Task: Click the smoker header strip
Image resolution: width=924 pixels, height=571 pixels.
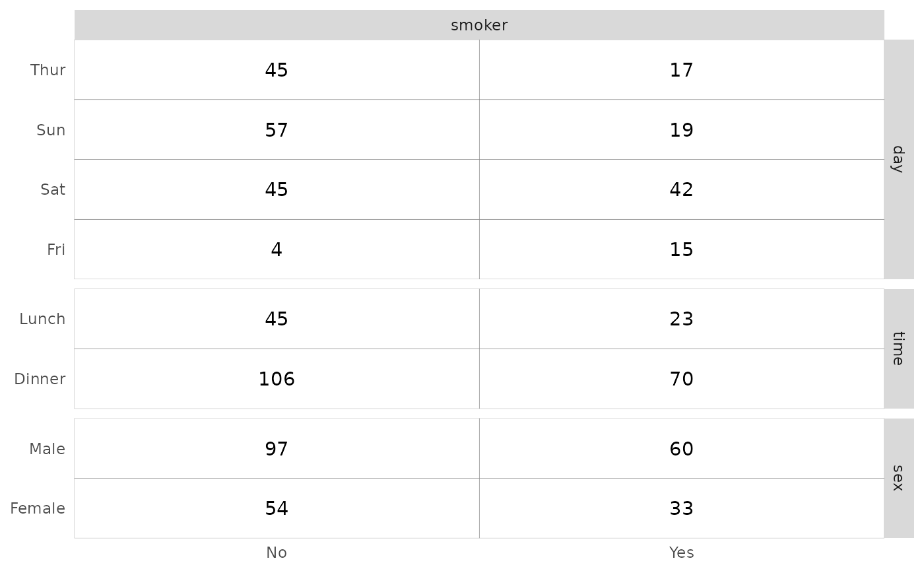Action: [479, 25]
